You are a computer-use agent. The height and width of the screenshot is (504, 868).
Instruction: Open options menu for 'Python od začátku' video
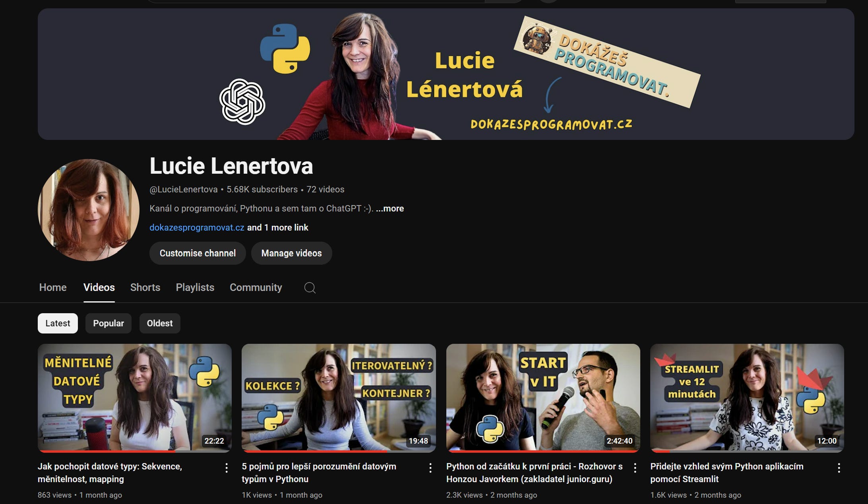click(635, 468)
